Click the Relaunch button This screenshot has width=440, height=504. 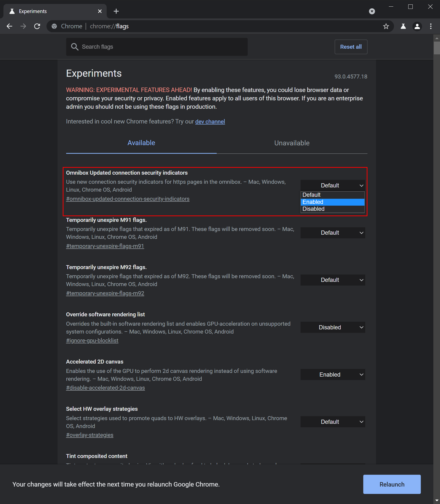(x=392, y=484)
